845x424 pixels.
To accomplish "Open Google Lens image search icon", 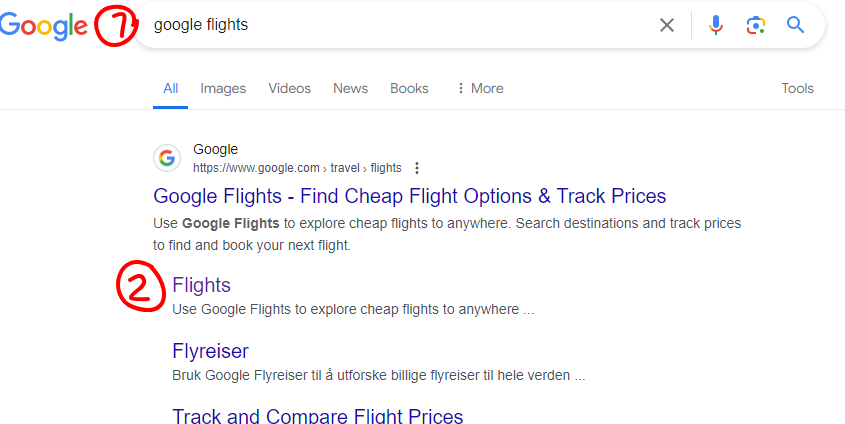I will point(756,25).
